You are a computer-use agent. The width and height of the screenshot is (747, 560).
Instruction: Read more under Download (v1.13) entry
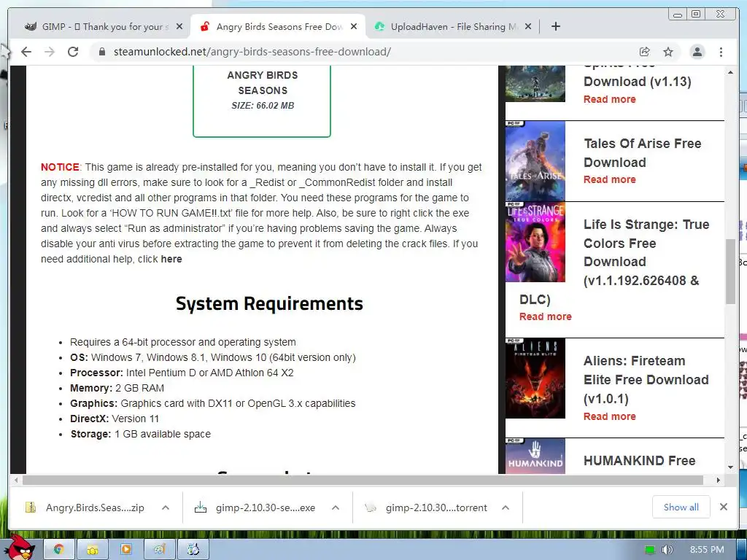coord(609,99)
